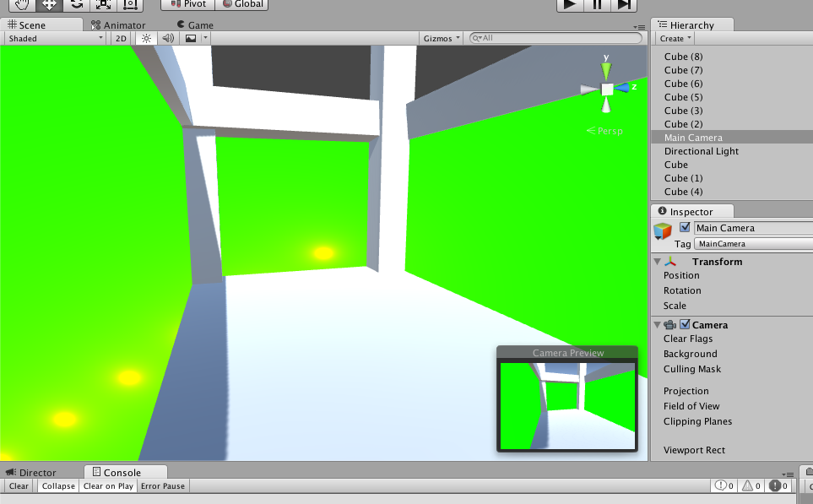Click the Clear Flags property label
The image size is (813, 504).
[x=688, y=339]
